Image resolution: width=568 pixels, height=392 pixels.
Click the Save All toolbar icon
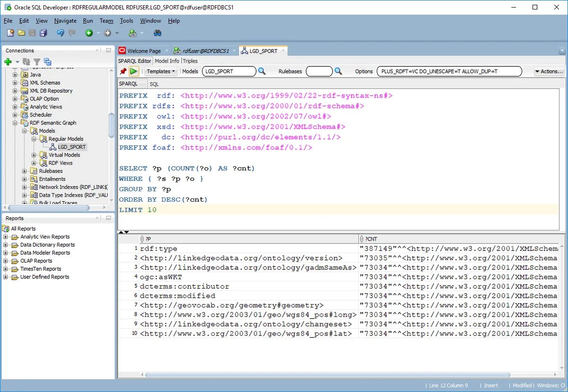click(44, 33)
